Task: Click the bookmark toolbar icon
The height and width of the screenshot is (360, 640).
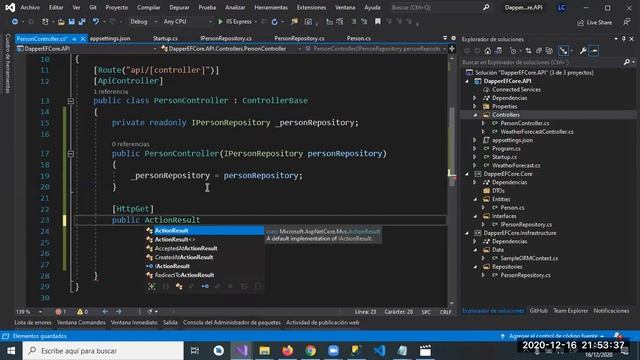Action: coord(378,22)
